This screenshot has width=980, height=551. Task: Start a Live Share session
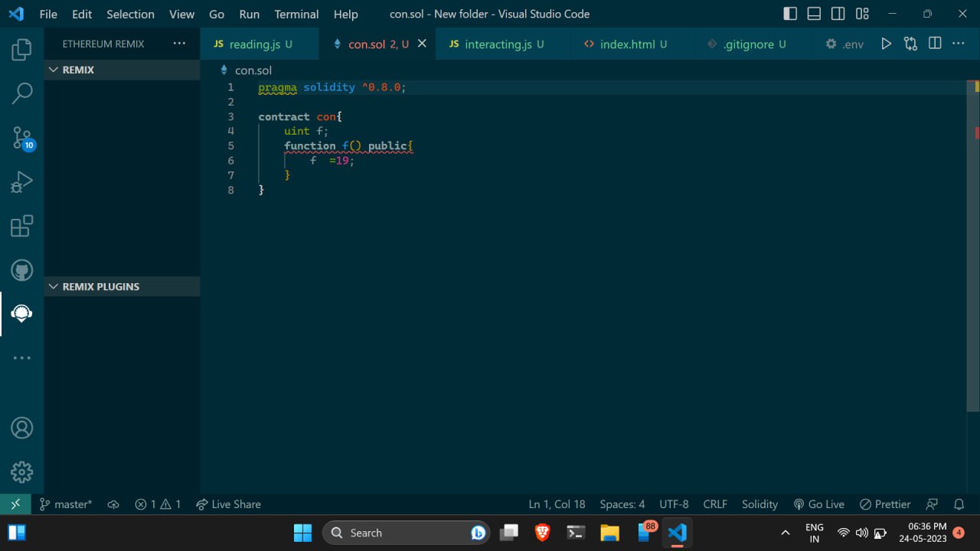coord(228,504)
